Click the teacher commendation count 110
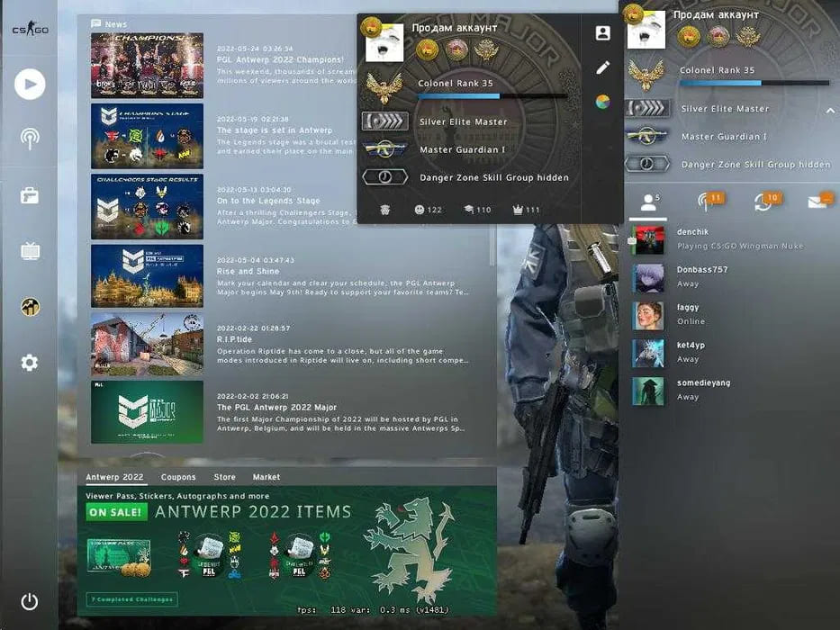840x630 pixels. click(x=477, y=210)
